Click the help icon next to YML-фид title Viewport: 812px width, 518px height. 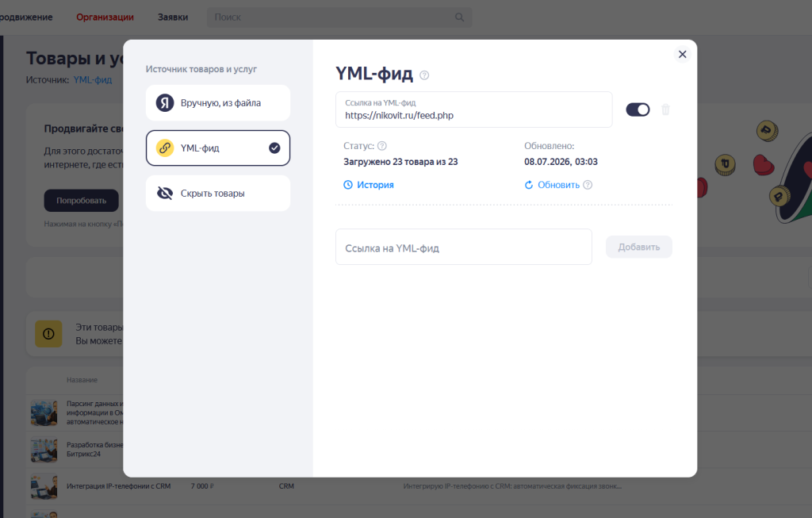pos(424,75)
